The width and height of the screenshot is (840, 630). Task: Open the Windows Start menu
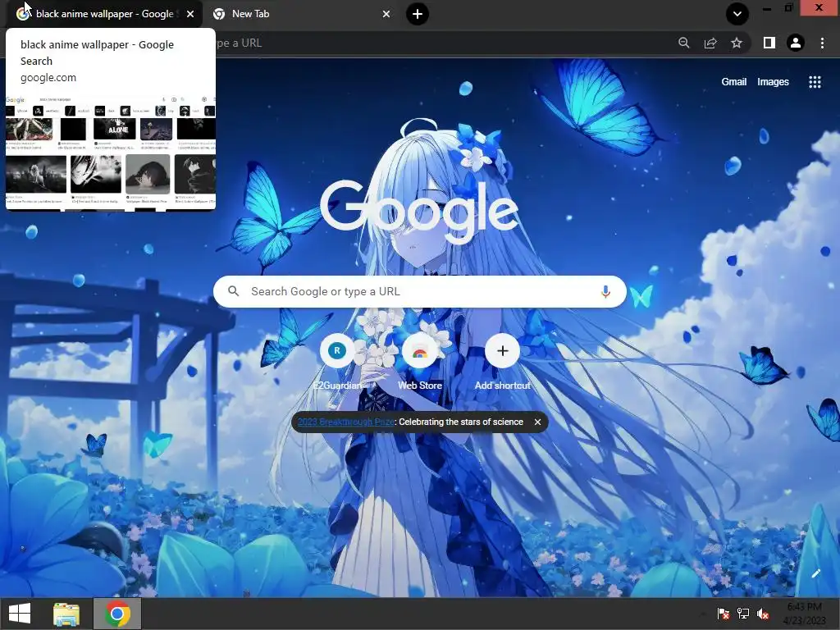point(20,614)
